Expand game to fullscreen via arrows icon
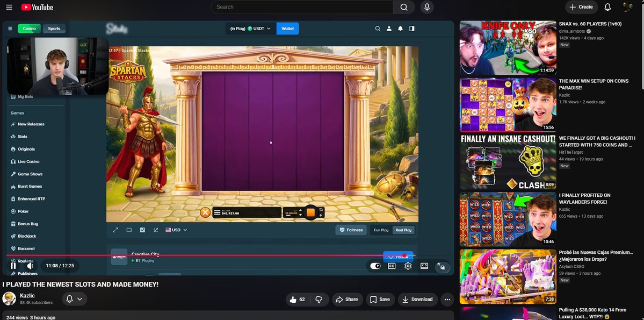Image resolution: width=644 pixels, height=320 pixels. [x=115, y=230]
